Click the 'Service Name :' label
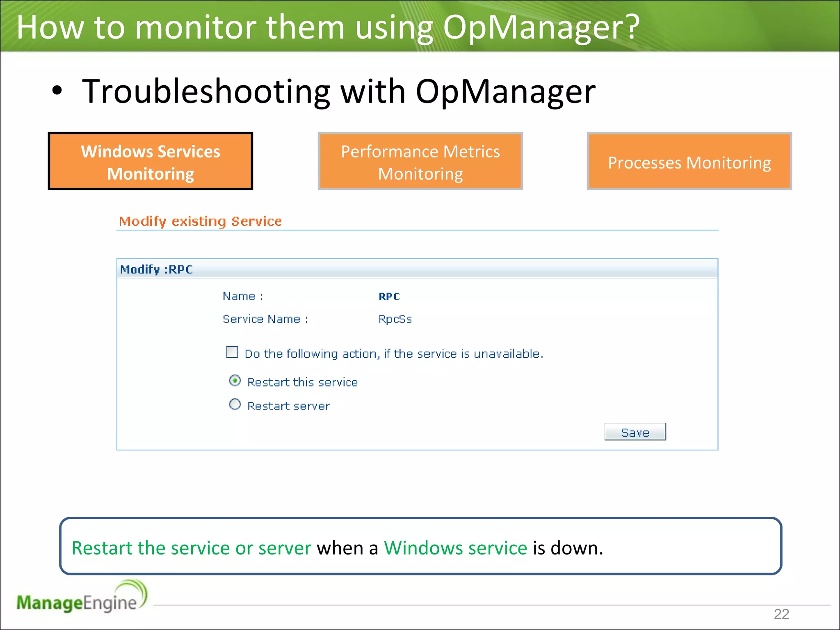 (265, 319)
